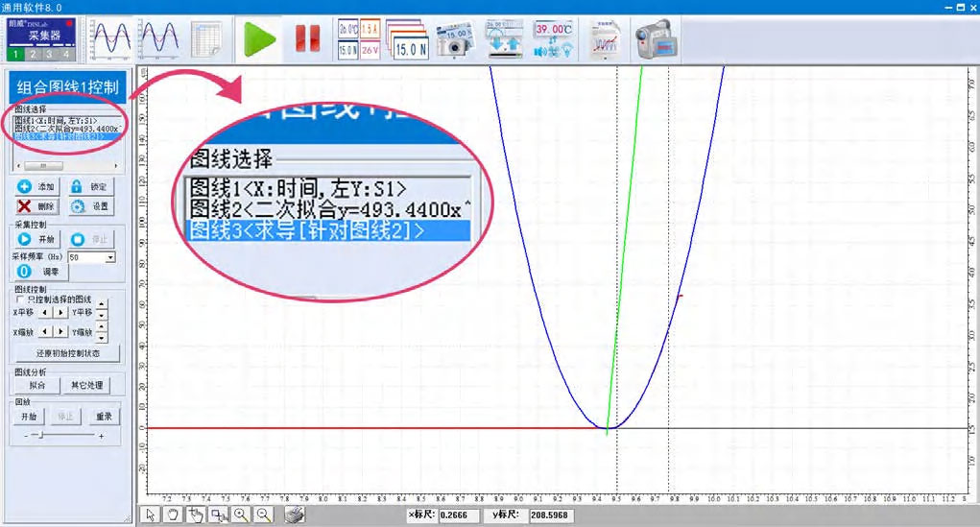
Task: Toggle 只控制选择的图线 checkbox
Action: coord(20,299)
